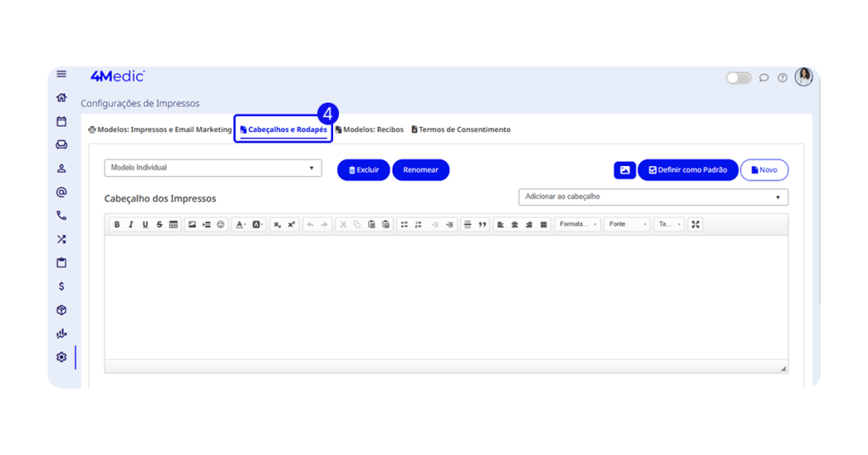This screenshot has width=868, height=455.
Task: Expand the Modelo Individual dropdown
Action: (x=213, y=168)
